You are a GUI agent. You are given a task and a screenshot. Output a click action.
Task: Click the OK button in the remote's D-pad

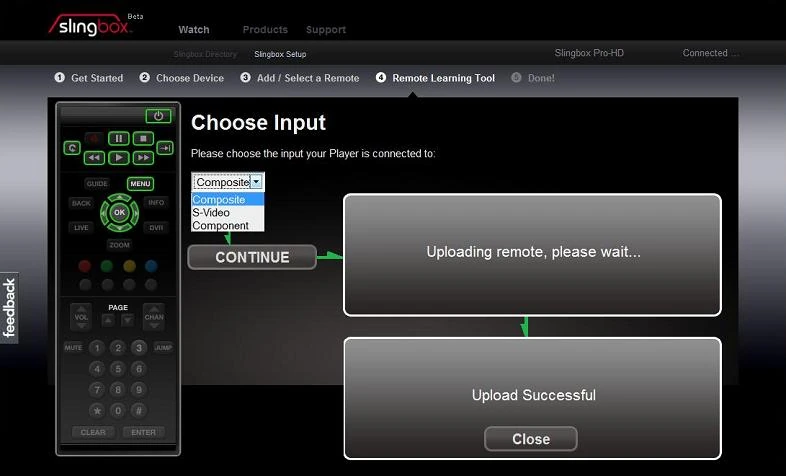(119, 212)
